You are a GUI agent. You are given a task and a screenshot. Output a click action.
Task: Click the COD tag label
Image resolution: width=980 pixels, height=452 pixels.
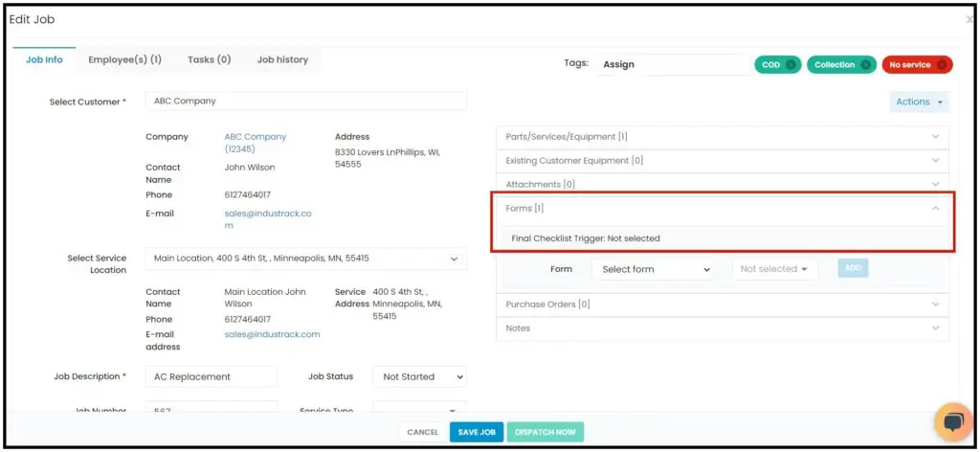point(771,64)
